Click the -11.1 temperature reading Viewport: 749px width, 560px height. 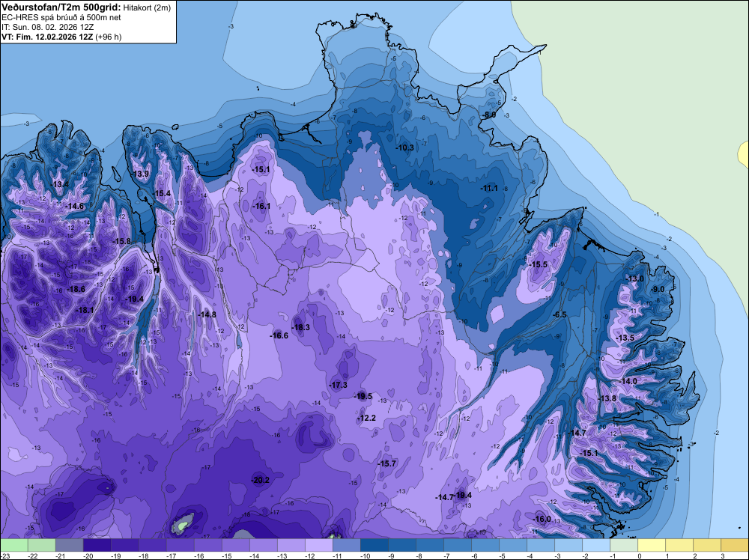(x=489, y=188)
